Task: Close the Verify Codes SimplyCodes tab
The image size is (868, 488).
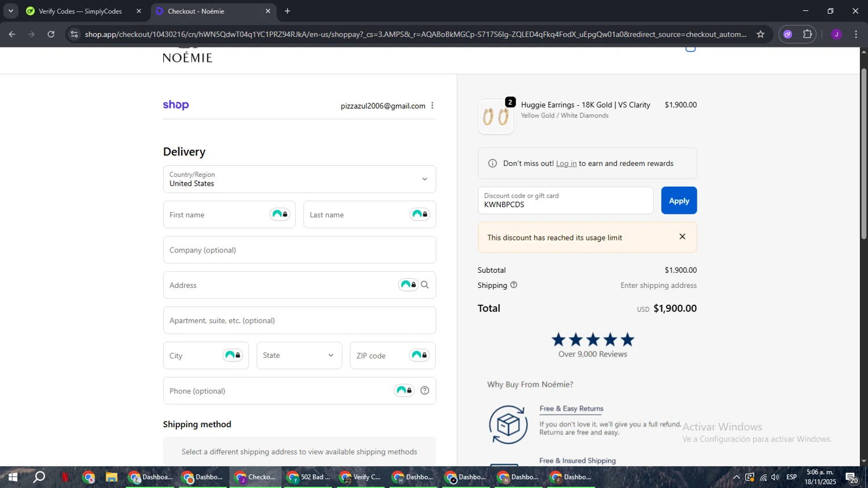Action: 139,11
